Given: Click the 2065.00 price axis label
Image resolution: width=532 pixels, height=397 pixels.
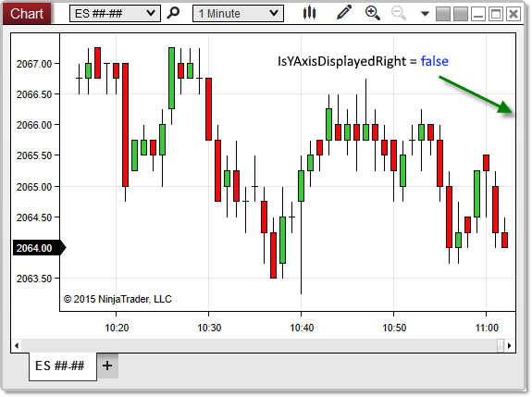Looking at the screenshot, I should (34, 187).
